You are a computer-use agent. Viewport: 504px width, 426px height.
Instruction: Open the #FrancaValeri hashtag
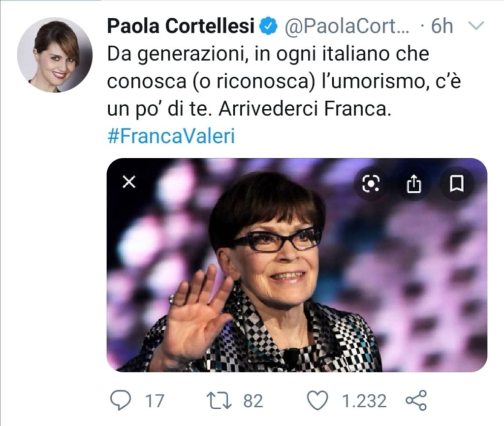[171, 136]
